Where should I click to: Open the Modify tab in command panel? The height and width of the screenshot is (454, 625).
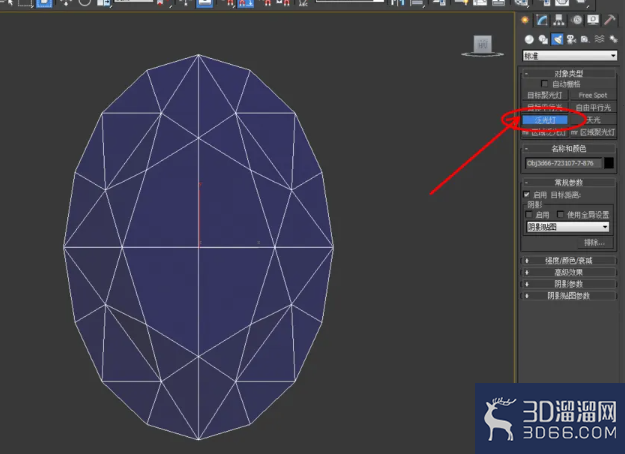tap(542, 20)
